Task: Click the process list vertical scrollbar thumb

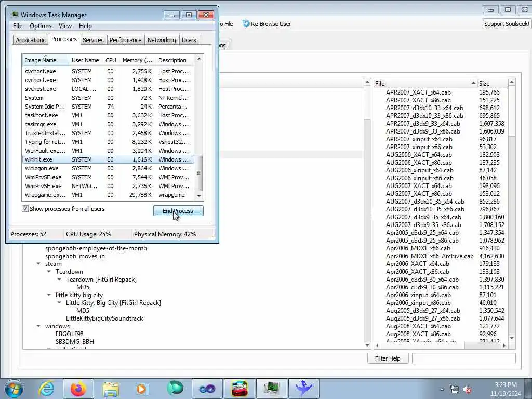Action: pyautogui.click(x=199, y=173)
